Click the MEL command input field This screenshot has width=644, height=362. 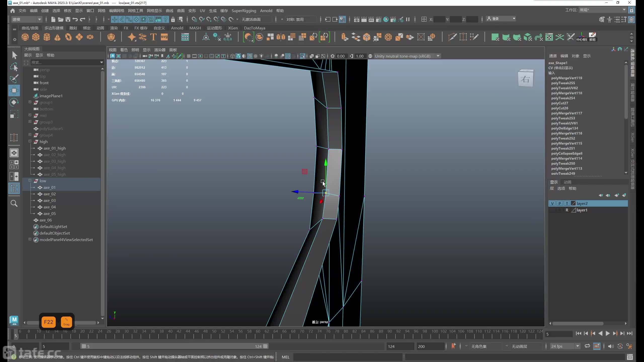coord(348,357)
